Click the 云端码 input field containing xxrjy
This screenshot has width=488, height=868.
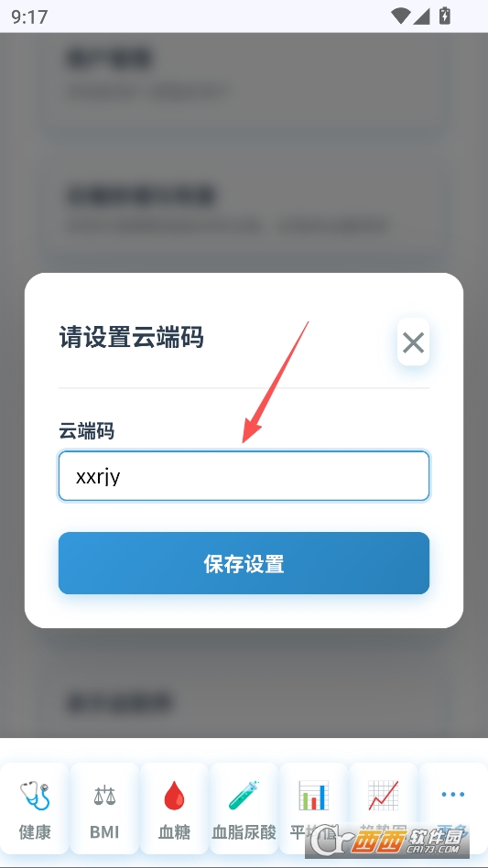click(x=244, y=476)
